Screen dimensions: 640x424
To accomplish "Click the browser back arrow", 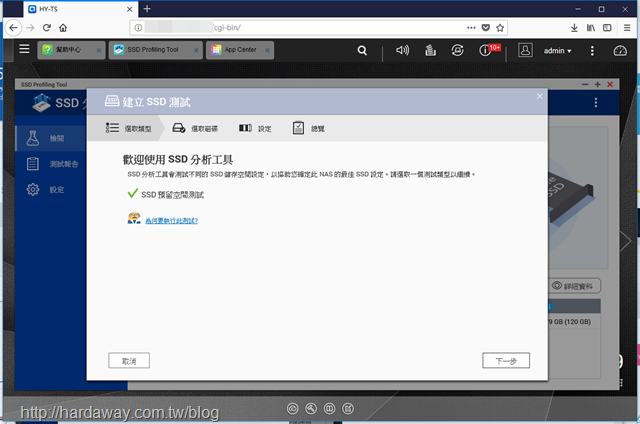I will click(13, 28).
